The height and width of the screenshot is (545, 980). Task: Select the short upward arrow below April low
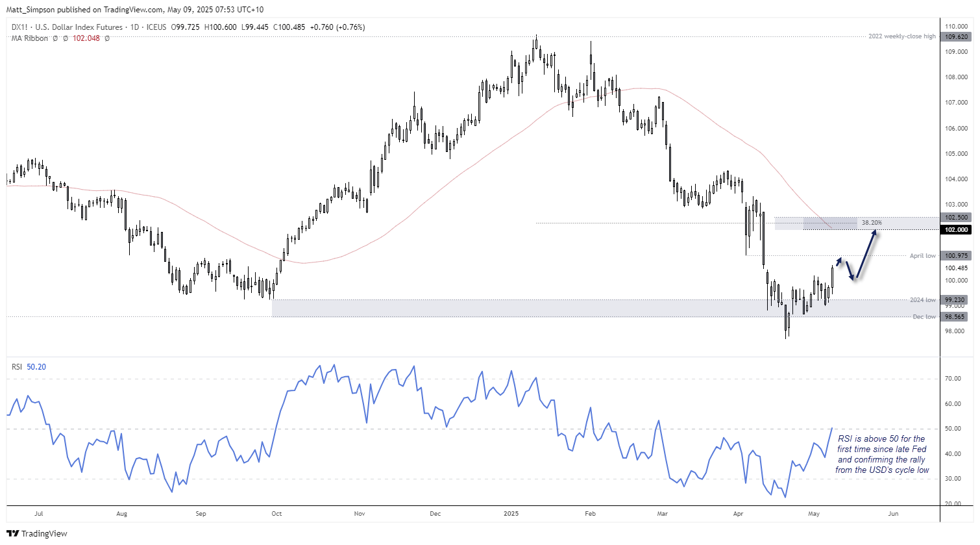click(837, 262)
